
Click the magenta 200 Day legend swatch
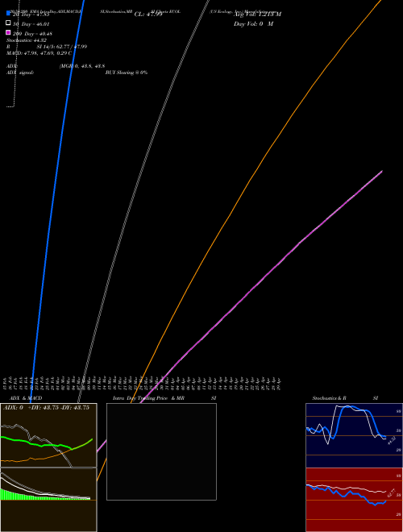coord(8,32)
